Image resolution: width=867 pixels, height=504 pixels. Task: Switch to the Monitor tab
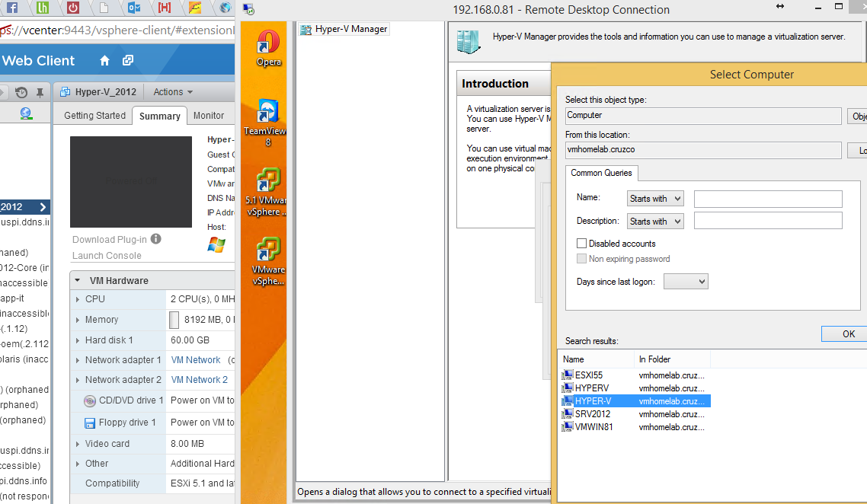click(x=209, y=116)
